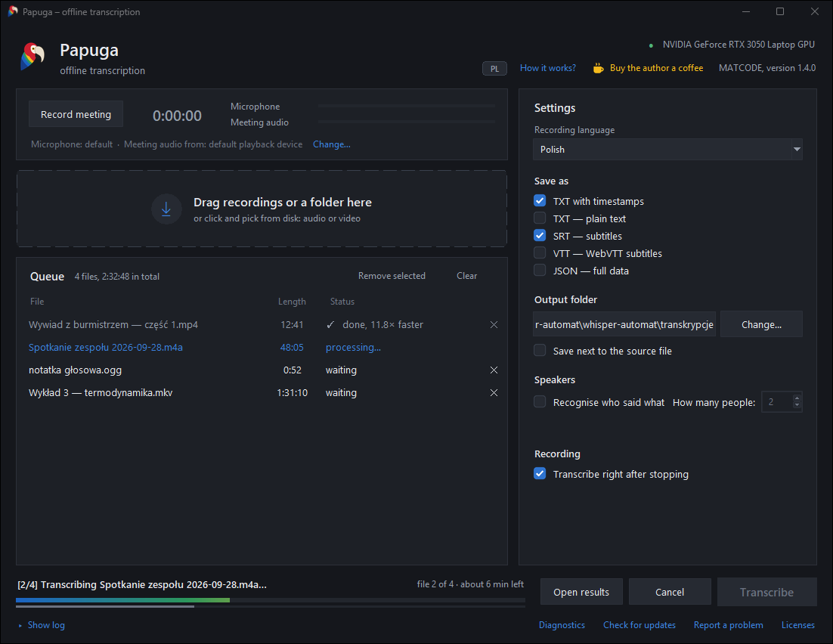Click the Papuga parrot logo
Viewport: 833px width, 644px height.
33,57
